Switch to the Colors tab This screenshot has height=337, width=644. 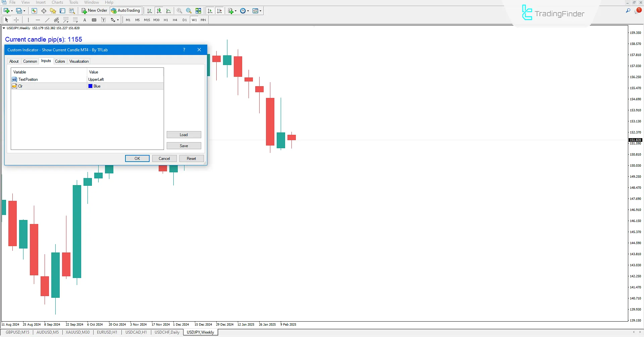[x=60, y=61]
